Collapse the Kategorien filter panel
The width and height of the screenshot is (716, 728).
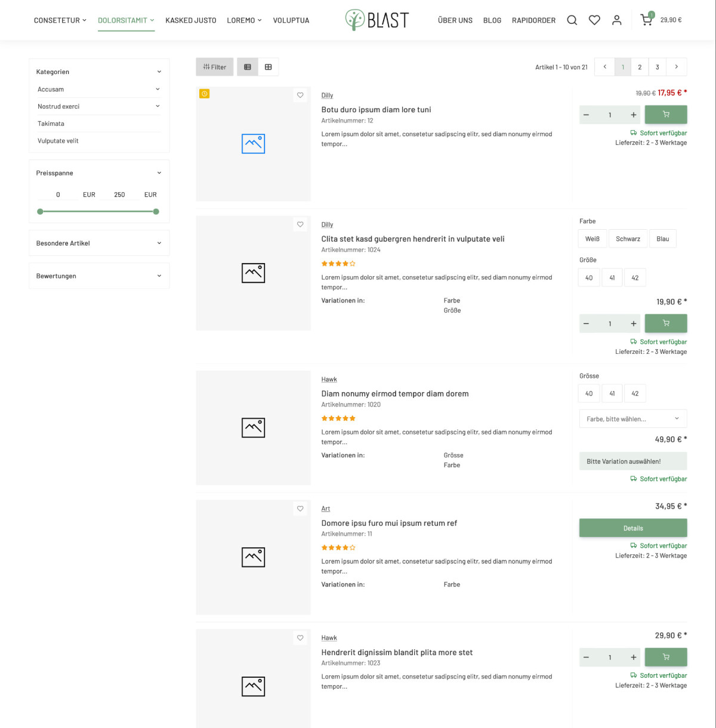159,72
